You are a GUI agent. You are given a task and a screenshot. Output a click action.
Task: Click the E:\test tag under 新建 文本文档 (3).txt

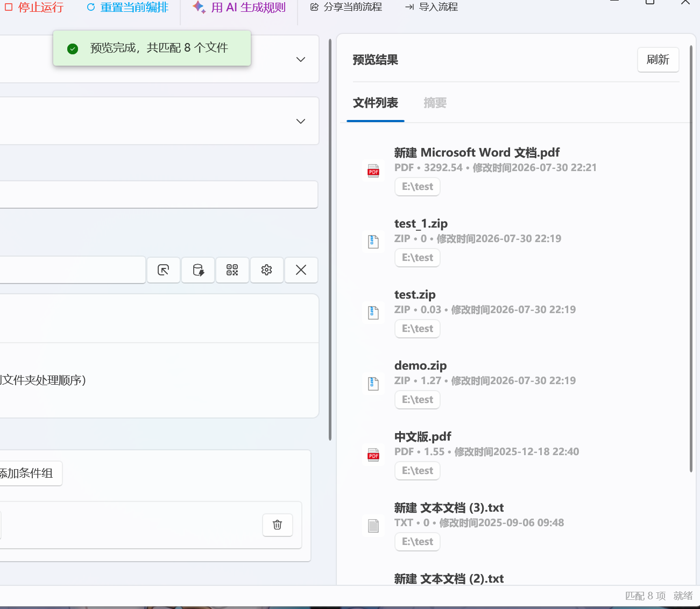418,542
